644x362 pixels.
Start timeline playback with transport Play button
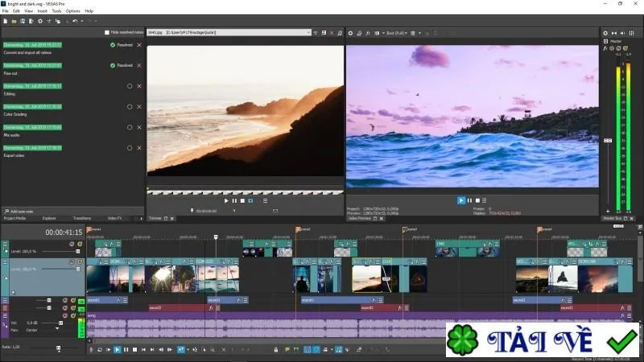click(117, 350)
